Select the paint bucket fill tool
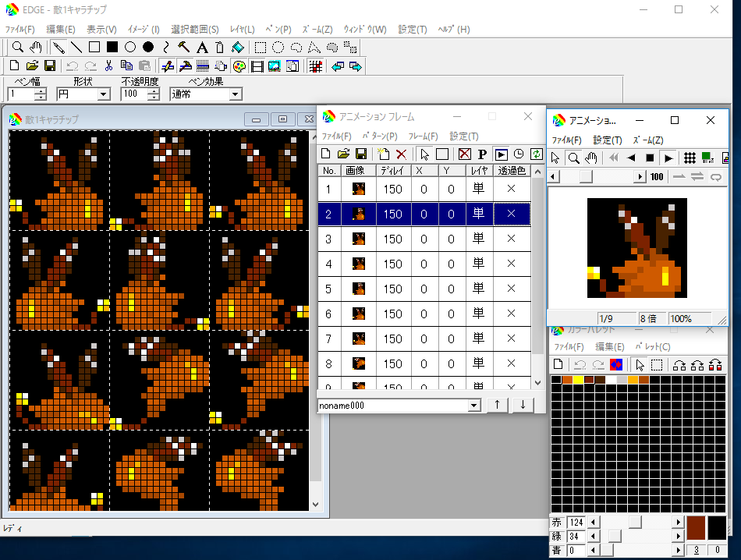 pyautogui.click(x=238, y=48)
